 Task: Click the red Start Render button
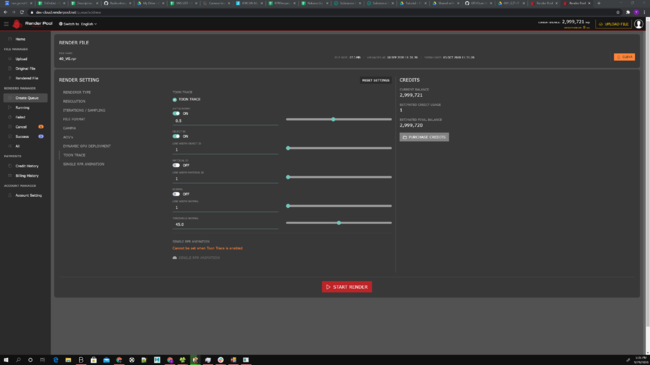[347, 287]
